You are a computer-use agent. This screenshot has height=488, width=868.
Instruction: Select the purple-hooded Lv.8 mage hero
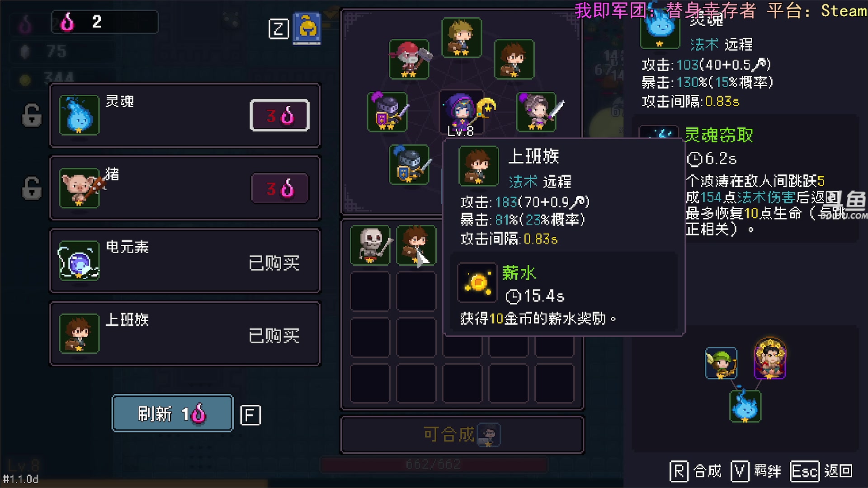pyautogui.click(x=461, y=112)
